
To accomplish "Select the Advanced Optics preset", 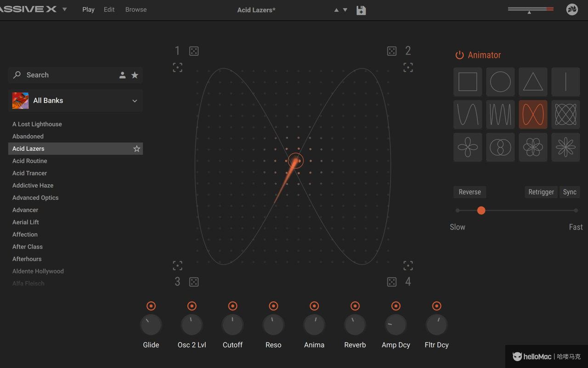I will 75,198.
